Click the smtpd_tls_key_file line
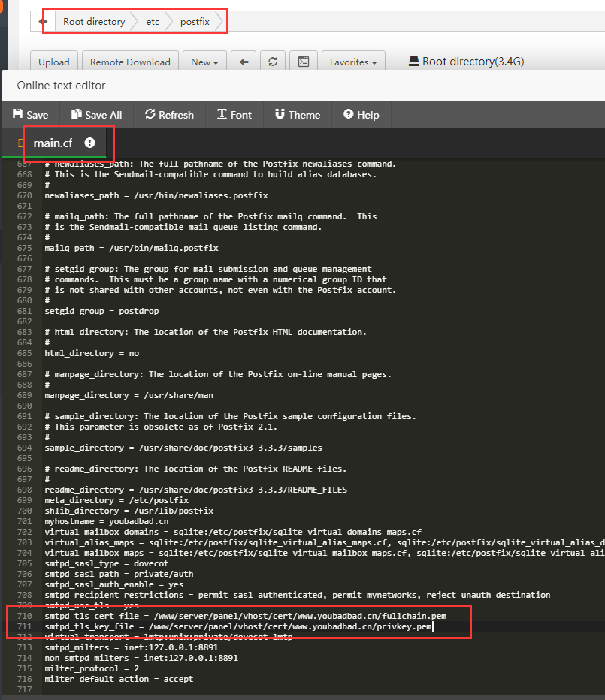The width and height of the screenshot is (605, 700). (238, 627)
